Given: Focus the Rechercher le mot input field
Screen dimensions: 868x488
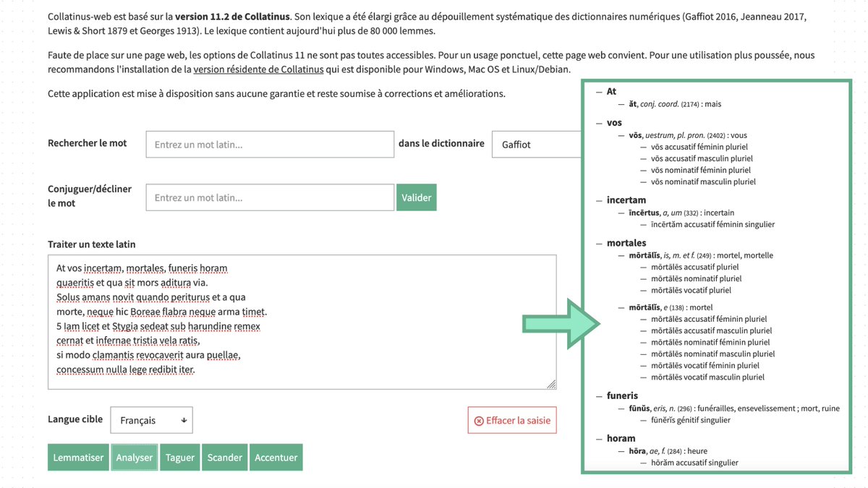Looking at the screenshot, I should pos(270,145).
